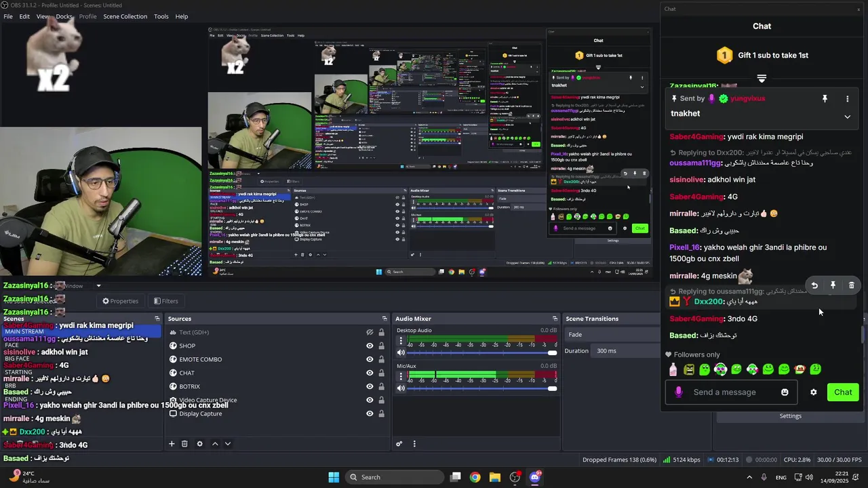Pop out the Sources dock

384,319
